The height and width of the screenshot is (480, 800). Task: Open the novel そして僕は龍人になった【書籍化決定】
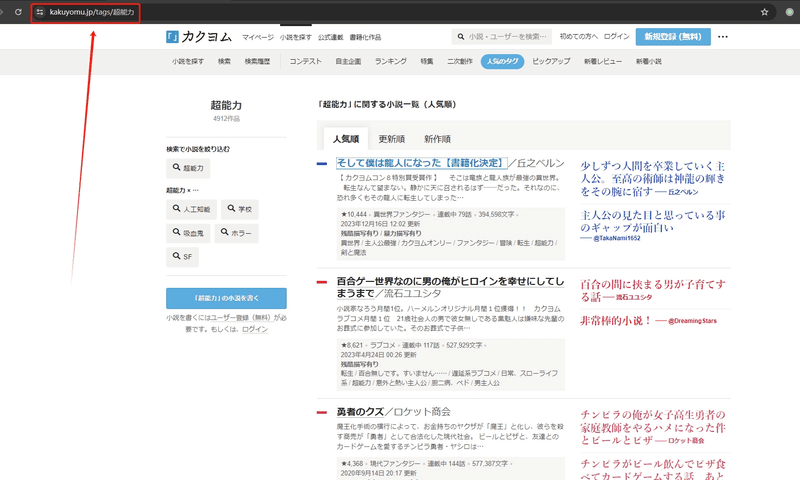421,163
